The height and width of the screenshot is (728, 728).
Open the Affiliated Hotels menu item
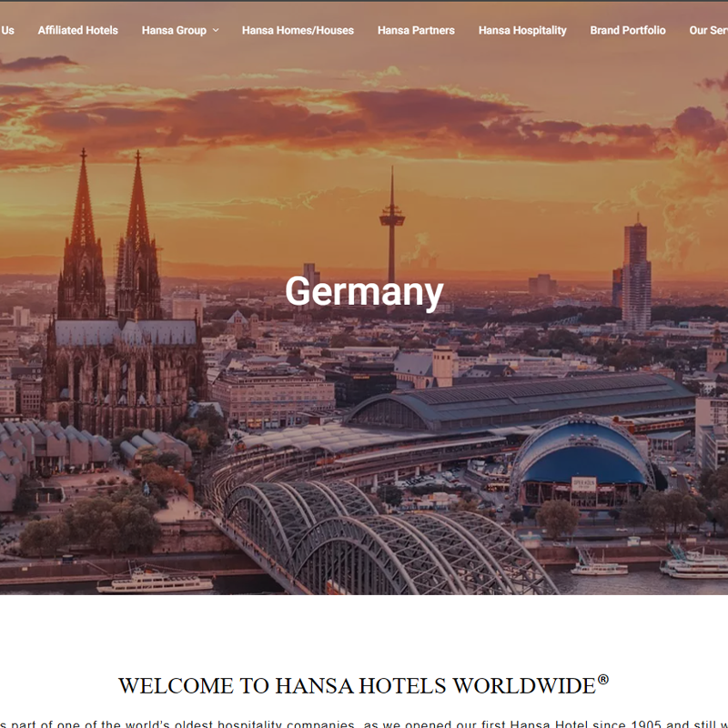(x=77, y=30)
